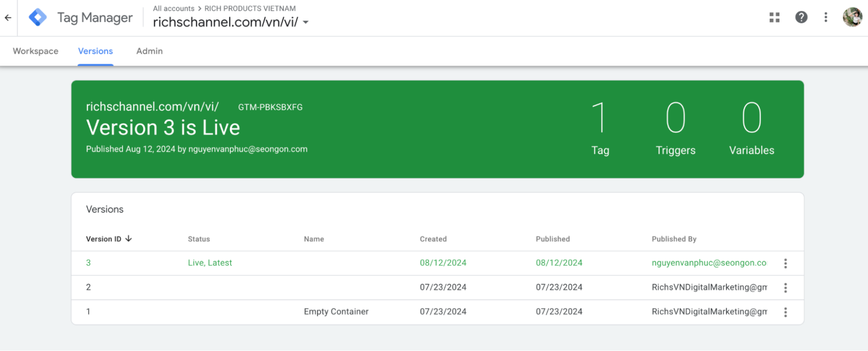Click version 3 created date 08/12/2024
The image size is (868, 351).
click(443, 263)
